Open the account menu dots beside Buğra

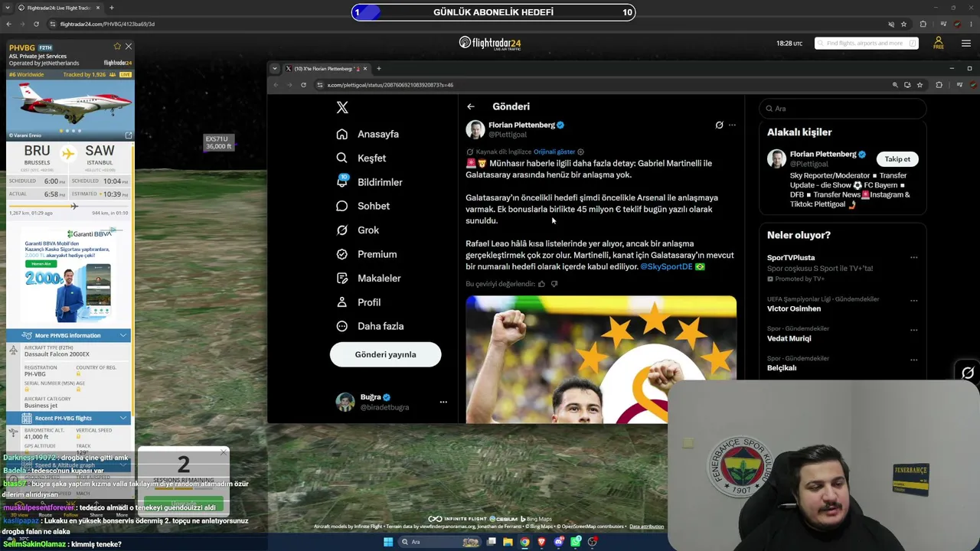[x=443, y=402]
